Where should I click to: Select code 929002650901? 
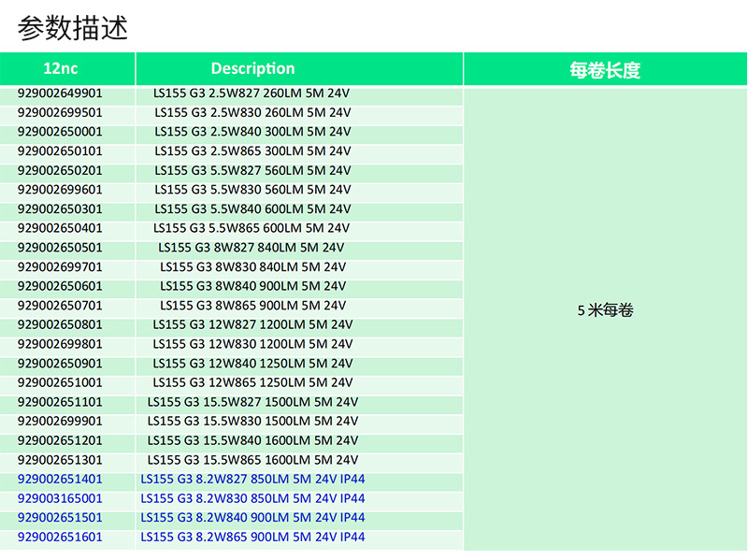60,364
